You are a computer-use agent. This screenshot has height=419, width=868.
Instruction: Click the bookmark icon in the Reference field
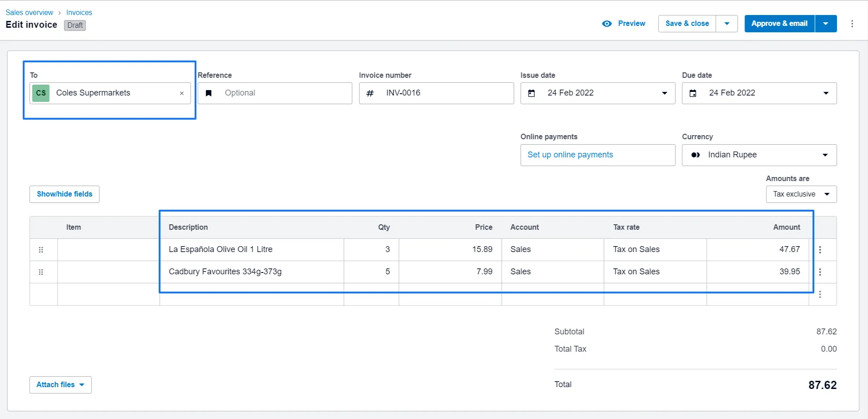click(209, 93)
